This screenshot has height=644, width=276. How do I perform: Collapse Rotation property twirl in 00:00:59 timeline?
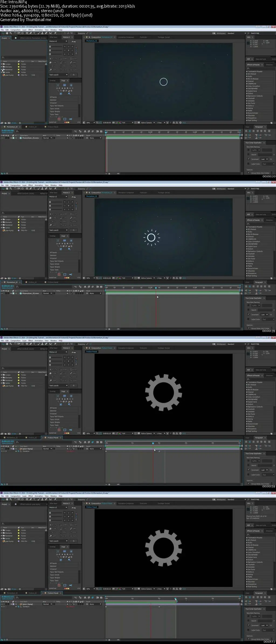[x=16, y=451]
